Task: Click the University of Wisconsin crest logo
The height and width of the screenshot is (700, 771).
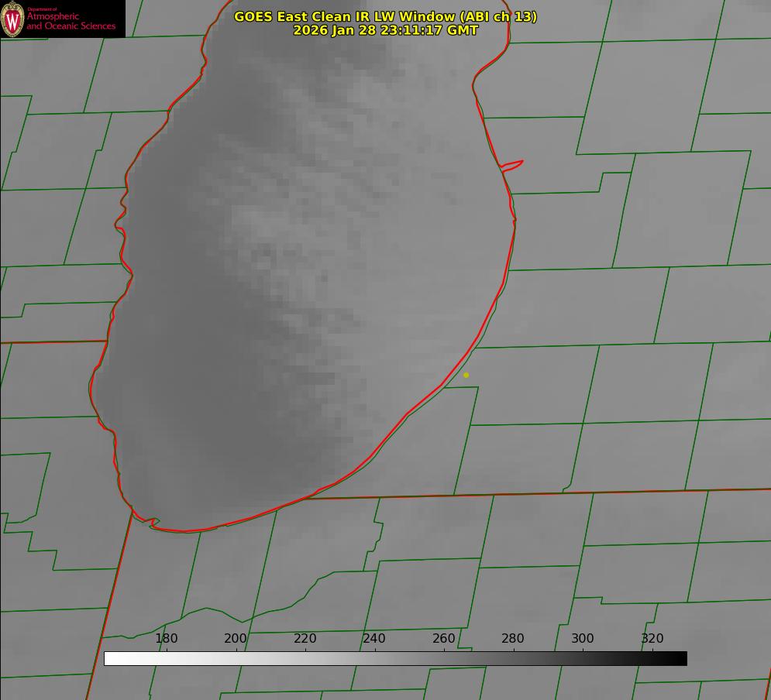Action: (x=12, y=19)
